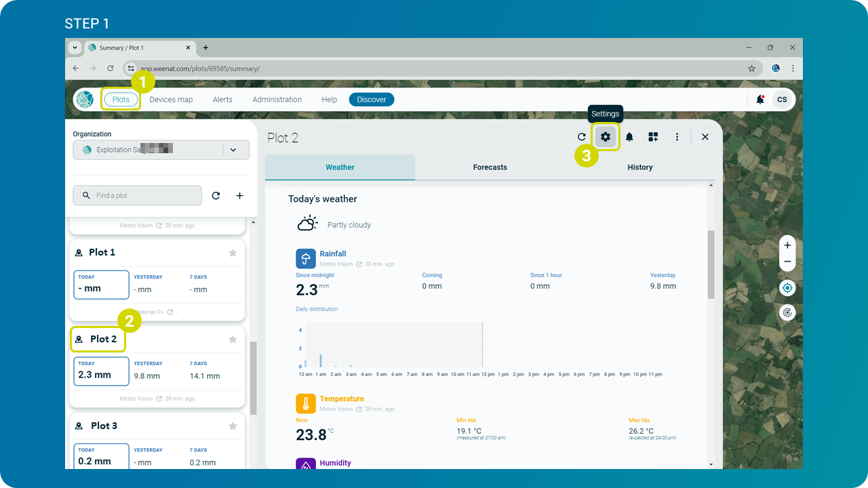
Task: Click the Rainfall umbrella icon
Action: (x=306, y=258)
